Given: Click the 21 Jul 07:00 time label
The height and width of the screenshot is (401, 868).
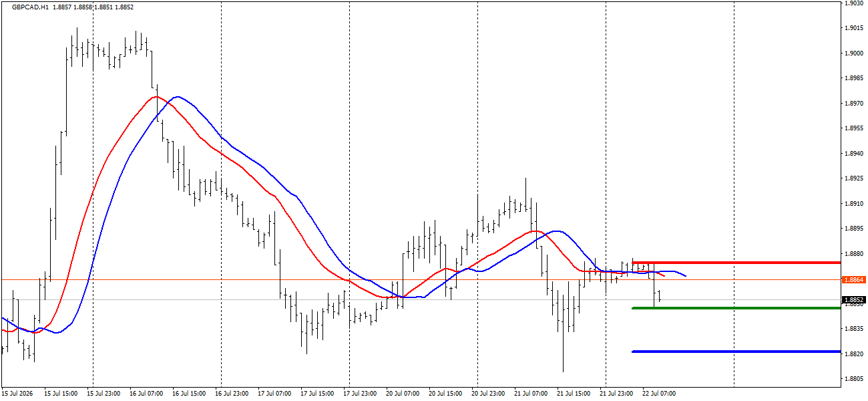Looking at the screenshot, I should pos(530,394).
